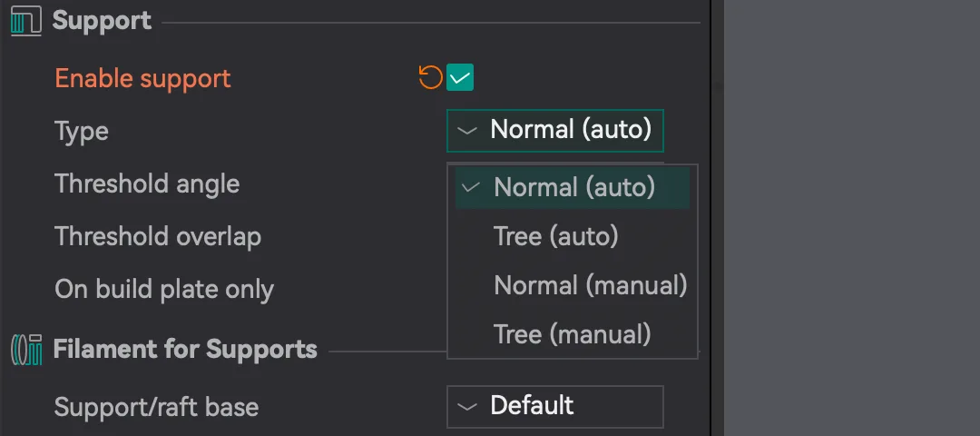
Task: Click the Type setting label
Action: (82, 132)
